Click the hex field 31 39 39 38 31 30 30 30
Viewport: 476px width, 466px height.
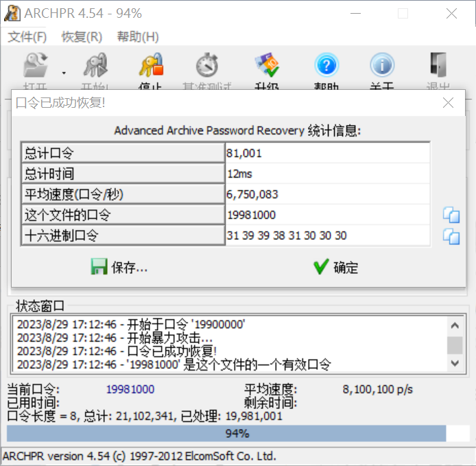pos(328,235)
